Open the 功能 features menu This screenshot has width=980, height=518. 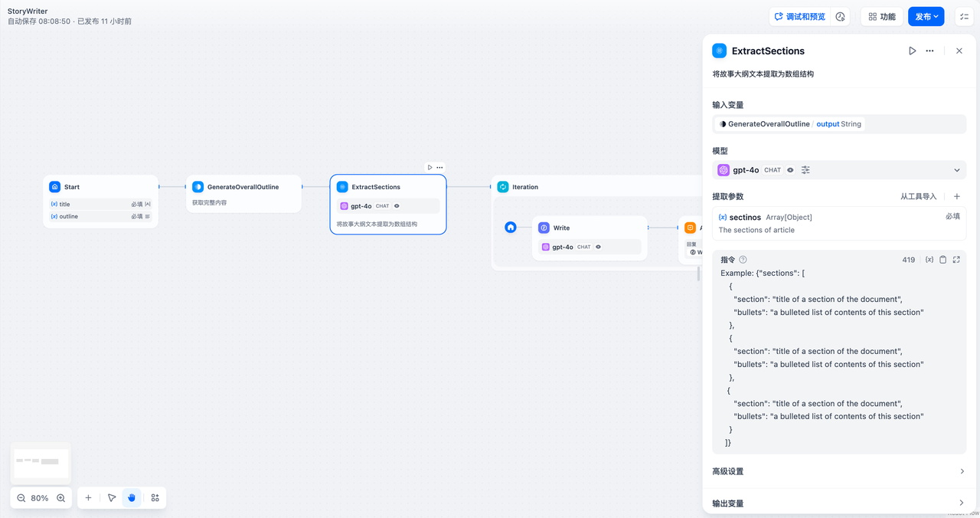click(881, 16)
